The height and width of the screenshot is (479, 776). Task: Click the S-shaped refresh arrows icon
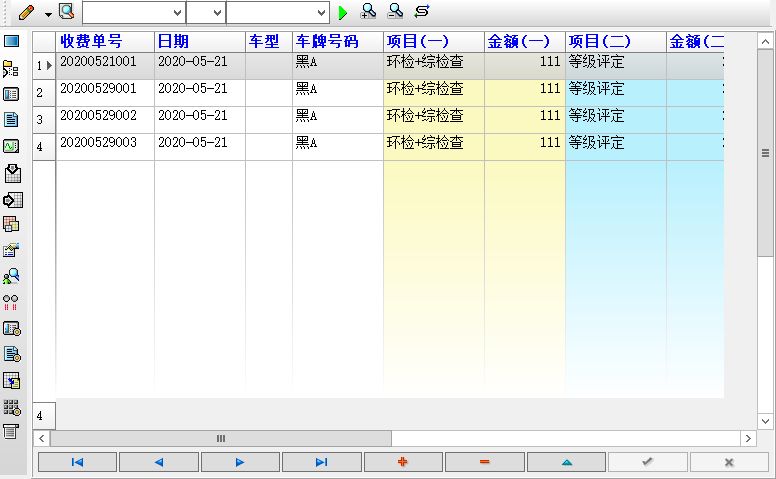pos(422,11)
